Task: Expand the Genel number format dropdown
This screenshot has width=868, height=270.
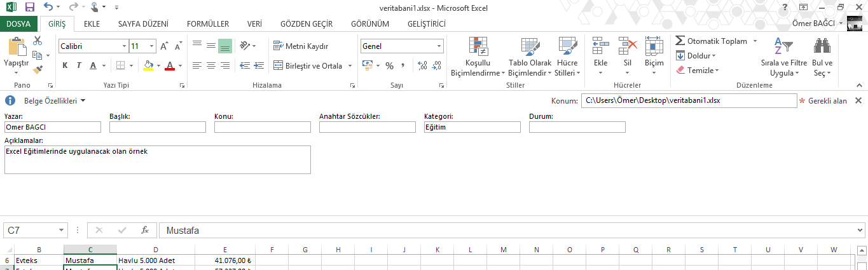Action: 439,46
